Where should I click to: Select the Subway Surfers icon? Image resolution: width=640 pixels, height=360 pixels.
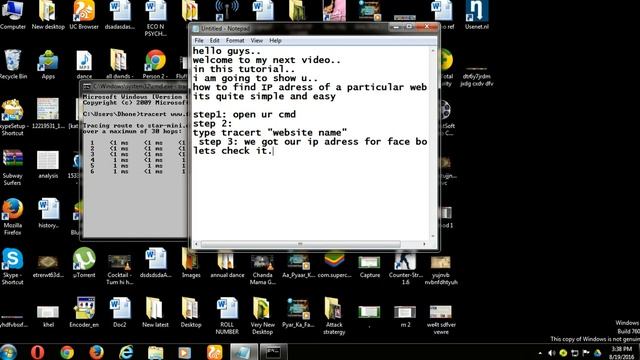[x=13, y=167]
